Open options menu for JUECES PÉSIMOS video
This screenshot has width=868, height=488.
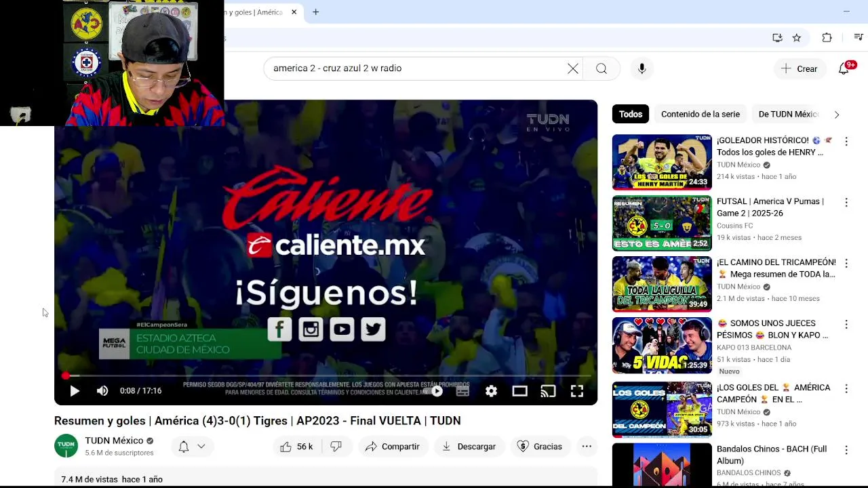(846, 325)
